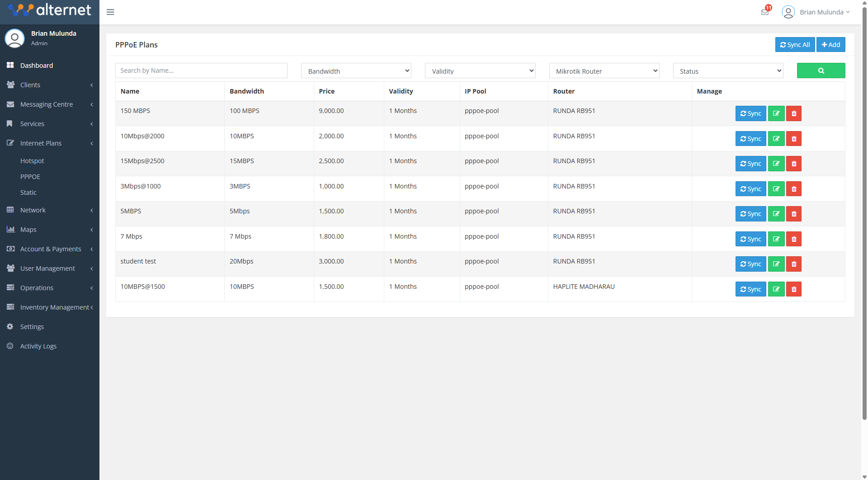Screen dimensions: 868x480
Task: Edit the 150 MBPS plan via pencil icon
Action: tap(776, 113)
